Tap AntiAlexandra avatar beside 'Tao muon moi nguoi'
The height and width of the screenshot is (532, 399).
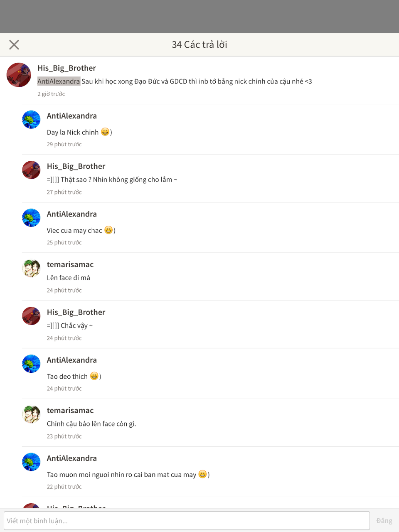[x=31, y=462]
